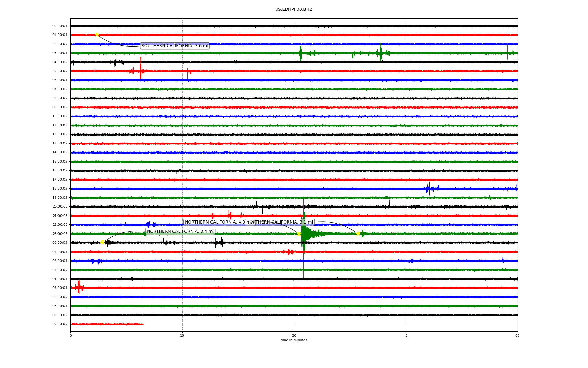Viewport: 588px width, 368px height.
Task: Click the 60 tick on the time axis
Action: click(517, 335)
